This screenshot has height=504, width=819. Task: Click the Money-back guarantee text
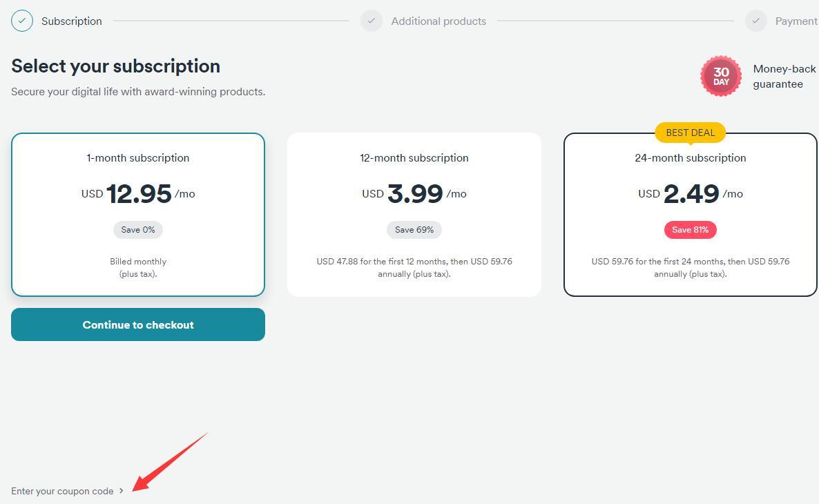784,77
